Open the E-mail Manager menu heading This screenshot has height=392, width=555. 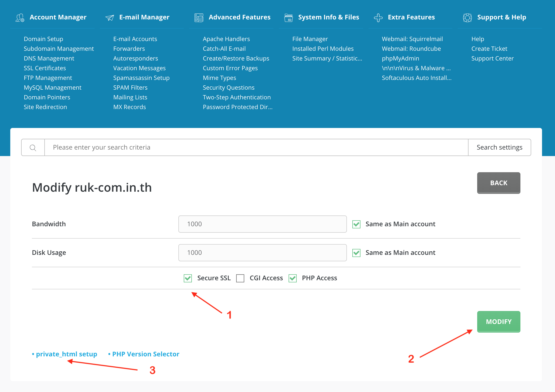click(144, 17)
